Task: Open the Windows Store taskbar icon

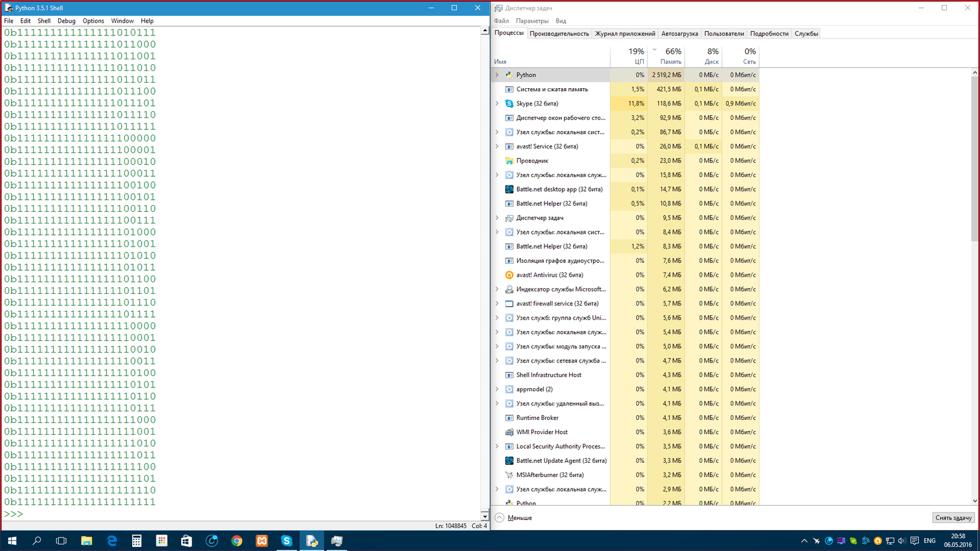Action: pos(186,541)
